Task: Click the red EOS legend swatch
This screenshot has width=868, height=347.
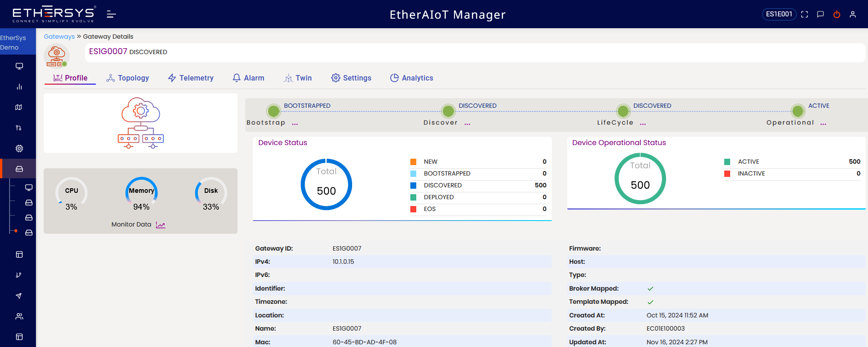Action: tap(413, 209)
